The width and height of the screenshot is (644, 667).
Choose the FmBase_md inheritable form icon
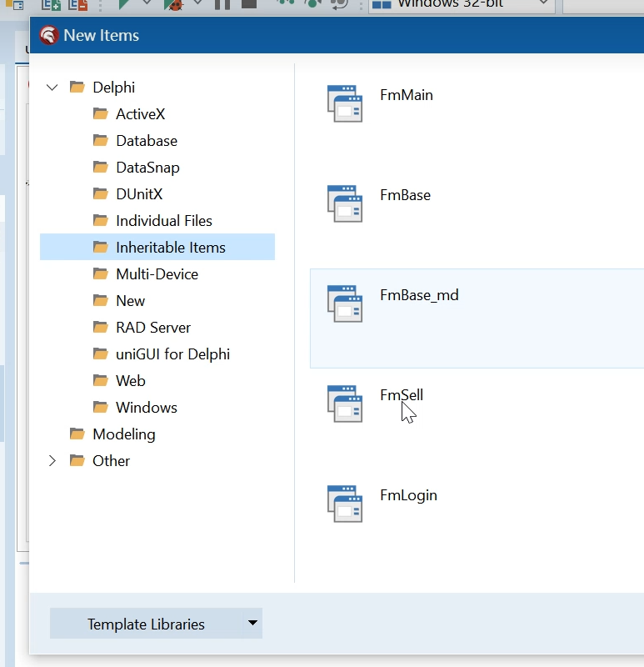345,303
